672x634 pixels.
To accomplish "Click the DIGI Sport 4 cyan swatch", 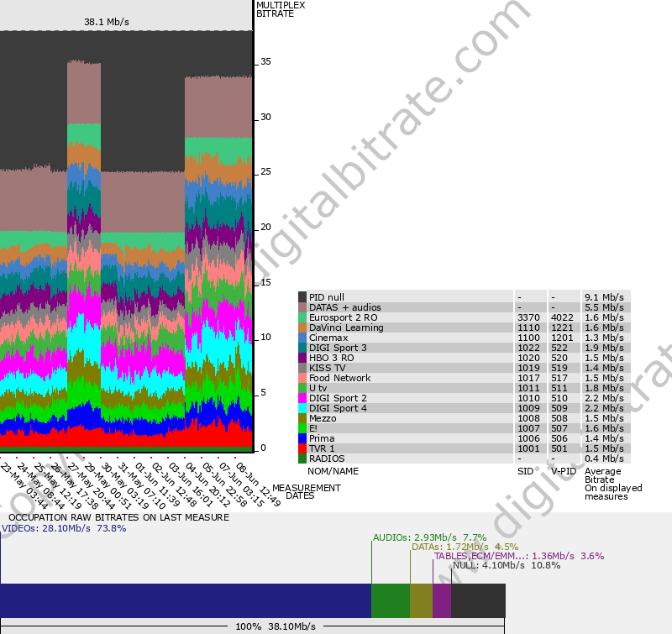I will point(302,408).
